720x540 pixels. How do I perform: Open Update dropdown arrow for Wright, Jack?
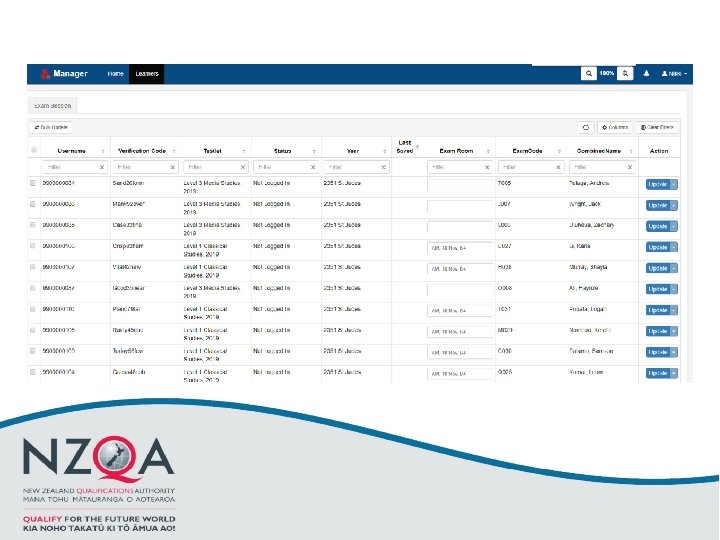[x=674, y=205]
